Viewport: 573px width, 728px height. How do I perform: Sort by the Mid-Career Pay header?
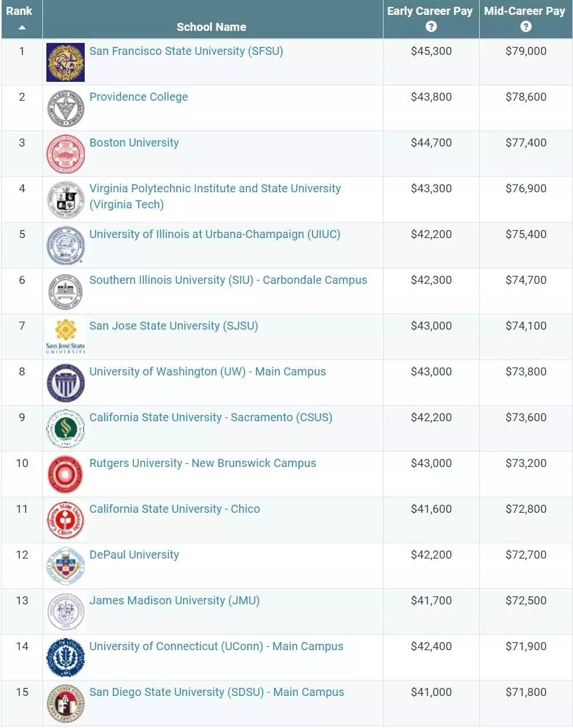pos(524,11)
